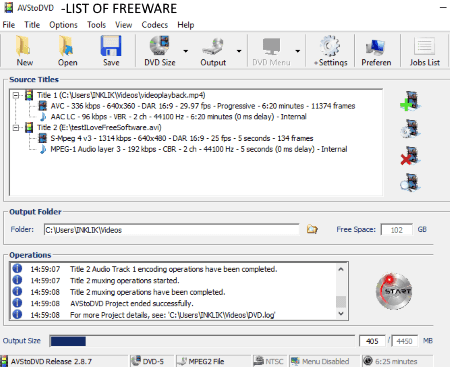Preview title with the magnifier film icon
The height and width of the screenshot is (367, 450).
[x=411, y=182]
